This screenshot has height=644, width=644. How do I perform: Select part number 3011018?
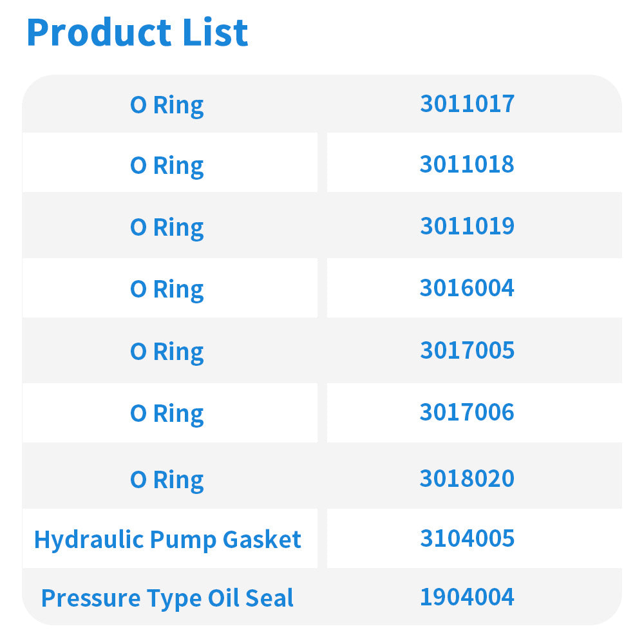(x=467, y=164)
